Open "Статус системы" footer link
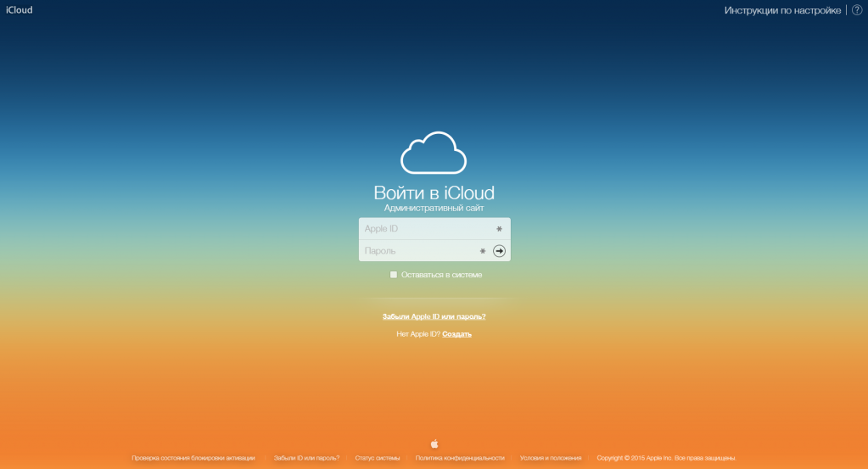Screen dimensions: 868x469 [x=378, y=458]
